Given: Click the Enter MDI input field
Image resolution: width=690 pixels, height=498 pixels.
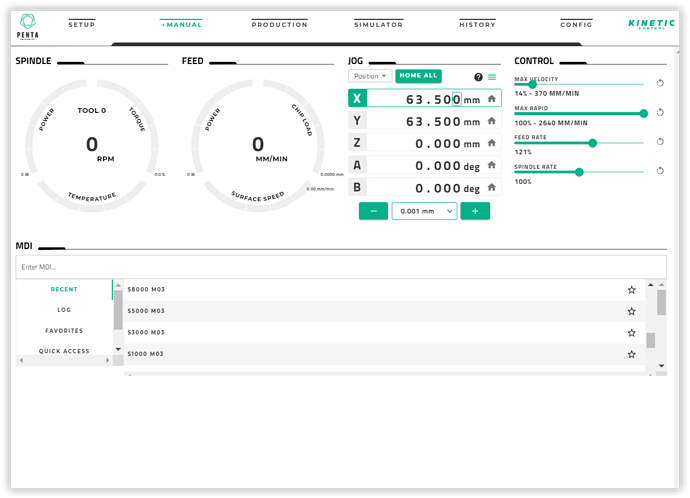Looking at the screenshot, I should 341,267.
